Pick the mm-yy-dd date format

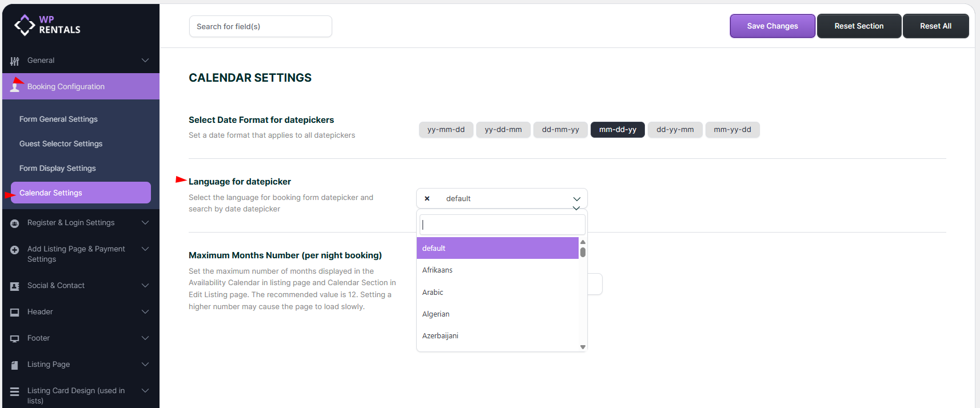point(732,130)
